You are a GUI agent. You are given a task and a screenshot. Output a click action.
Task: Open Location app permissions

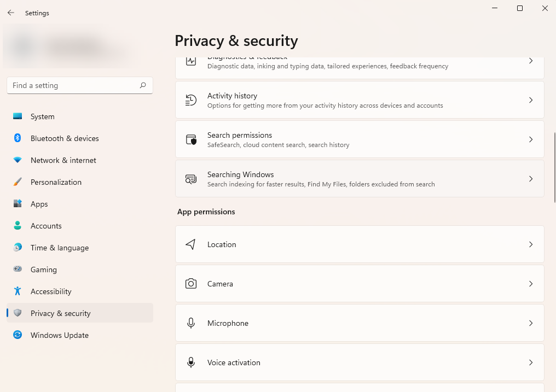(360, 244)
